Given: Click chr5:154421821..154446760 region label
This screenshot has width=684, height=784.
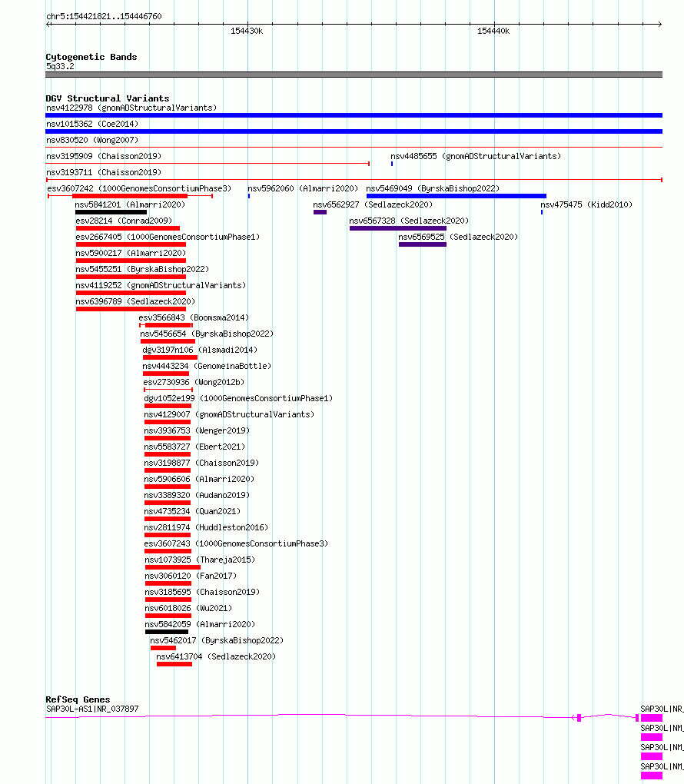Looking at the screenshot, I should [104, 16].
